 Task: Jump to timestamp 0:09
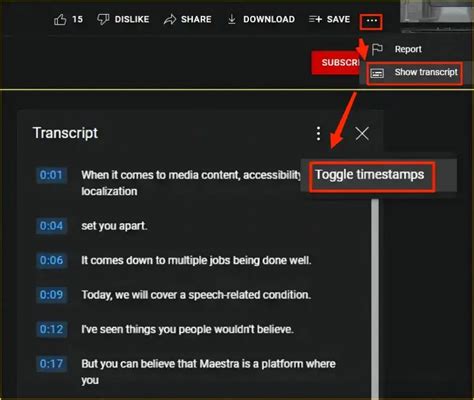point(51,295)
